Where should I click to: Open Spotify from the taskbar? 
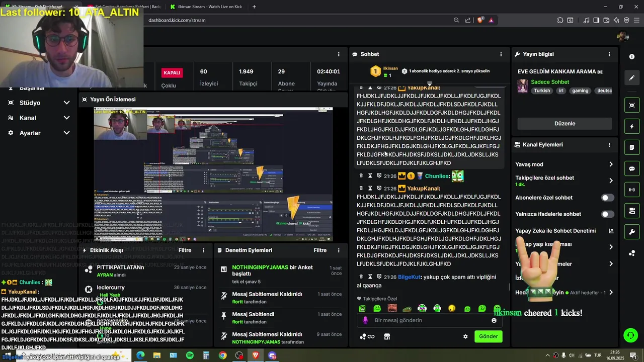tap(190, 355)
